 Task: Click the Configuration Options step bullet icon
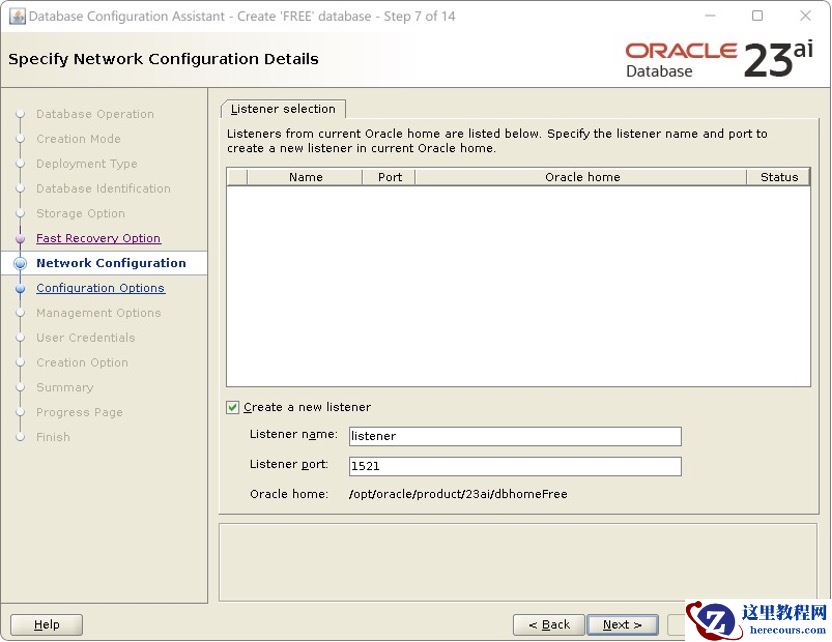click(x=20, y=289)
